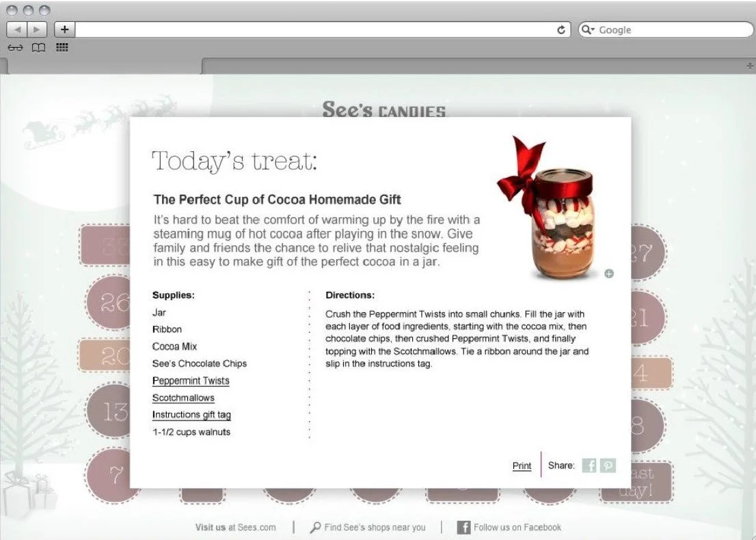756x540 pixels.
Task: Click the Directions heading
Action: [350, 295]
